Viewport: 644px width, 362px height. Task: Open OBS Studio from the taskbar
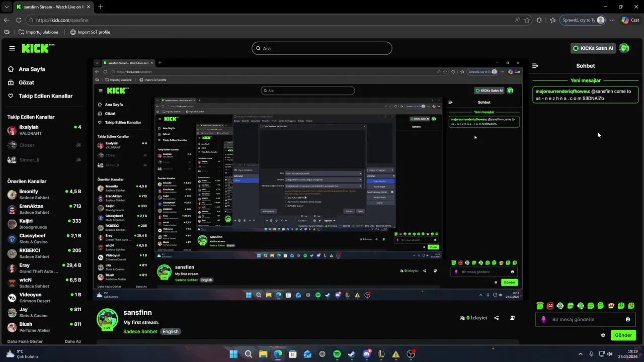tap(411, 354)
